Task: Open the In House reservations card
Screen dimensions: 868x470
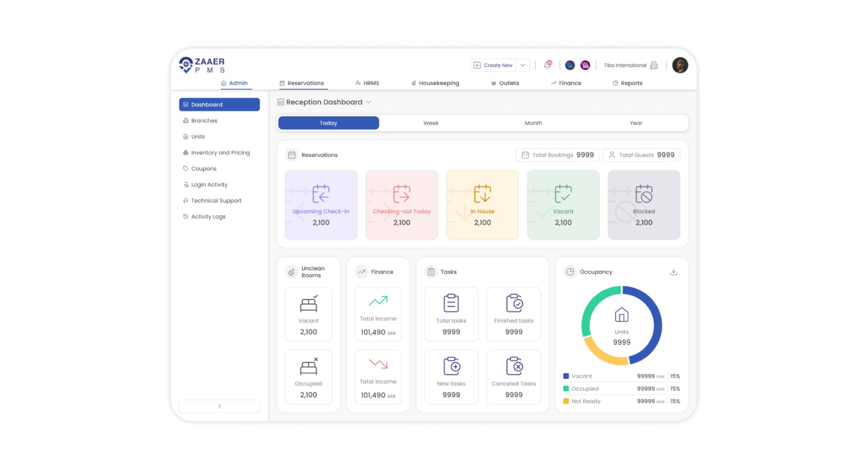Action: click(482, 205)
